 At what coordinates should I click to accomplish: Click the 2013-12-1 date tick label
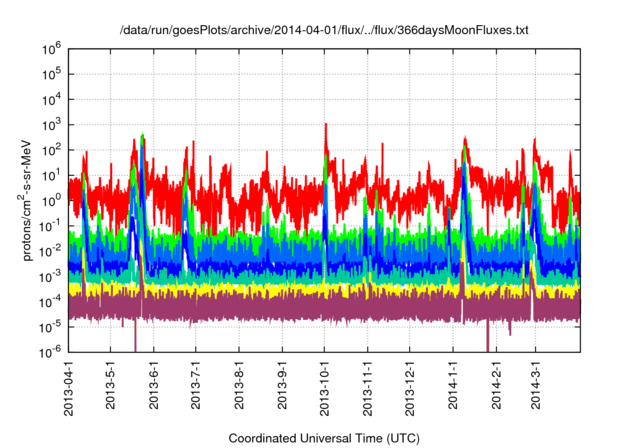click(409, 388)
